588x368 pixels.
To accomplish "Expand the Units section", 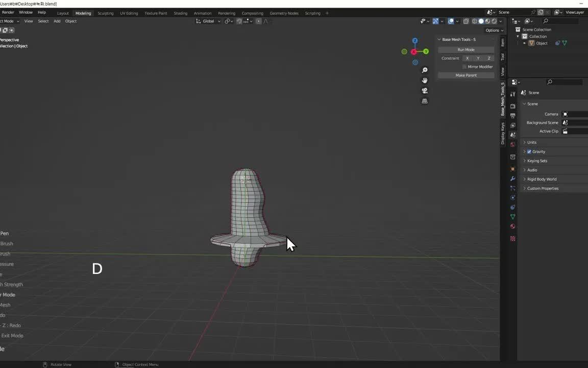I will pos(532,142).
